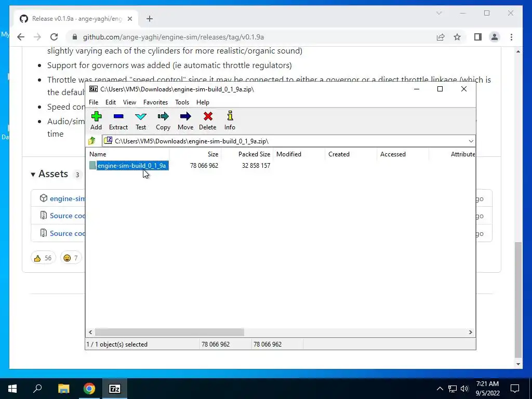This screenshot has height=399, width=532.
Task: Reload the GitHub page
Action: 54,37
